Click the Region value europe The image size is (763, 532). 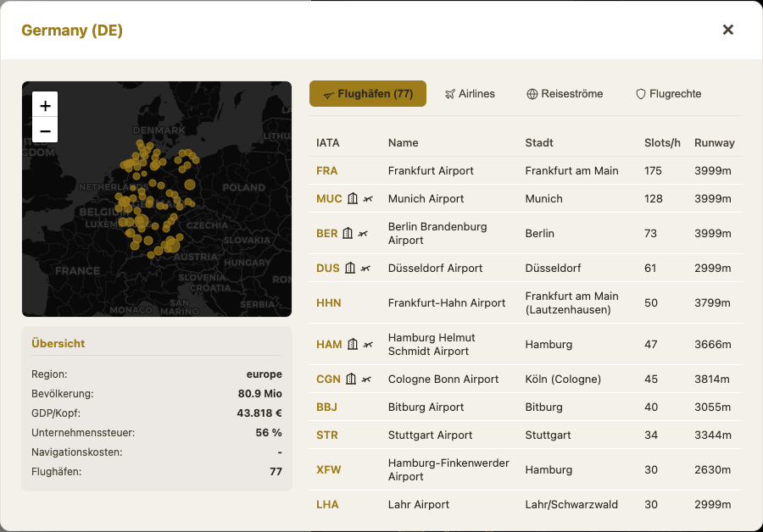click(x=265, y=374)
